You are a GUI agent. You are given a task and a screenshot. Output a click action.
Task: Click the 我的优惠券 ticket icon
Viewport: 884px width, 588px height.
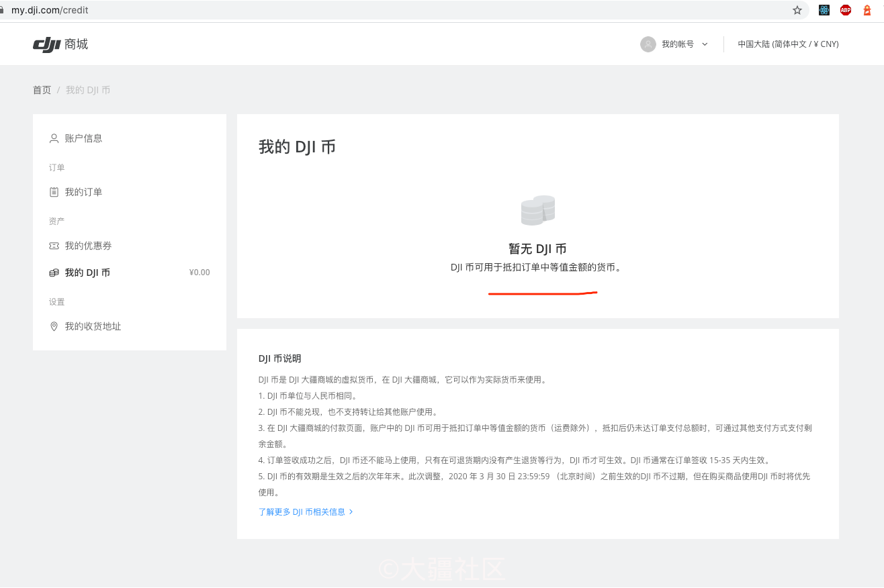point(54,246)
